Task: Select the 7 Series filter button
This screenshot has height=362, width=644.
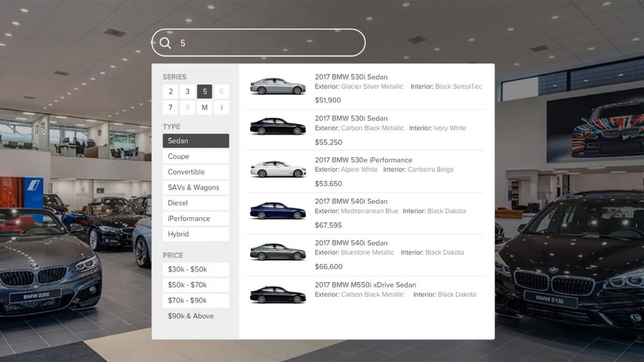Action: pos(170,107)
